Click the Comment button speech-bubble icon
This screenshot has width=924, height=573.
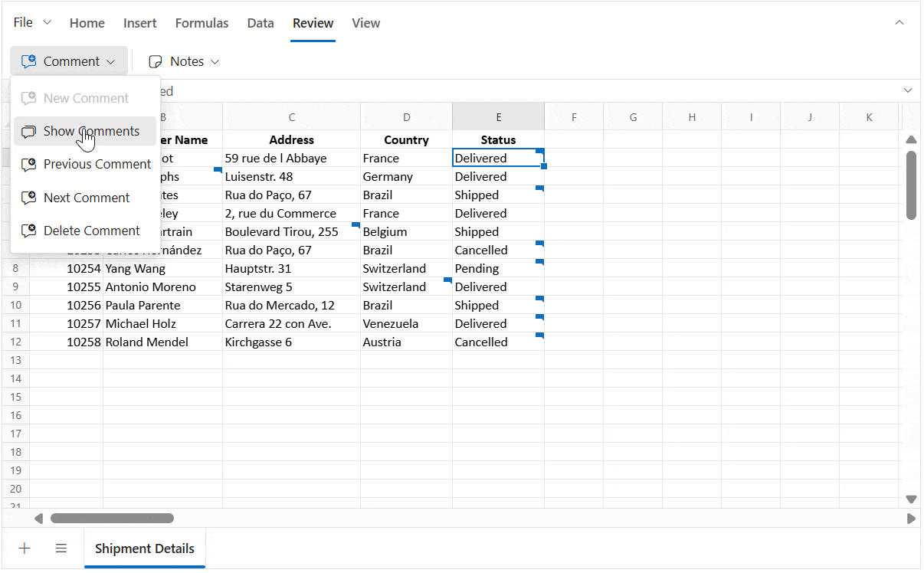click(29, 61)
